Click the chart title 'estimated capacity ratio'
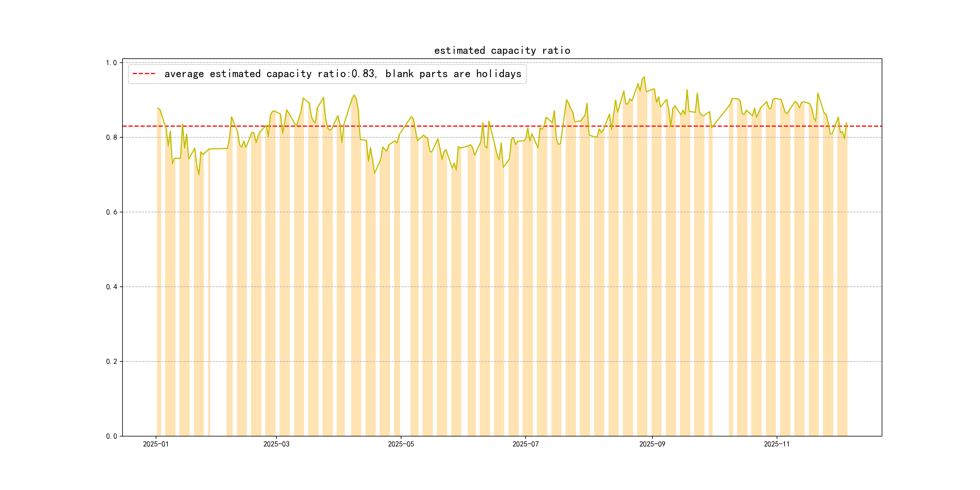Screen dimensions: 980x490 pos(502,51)
